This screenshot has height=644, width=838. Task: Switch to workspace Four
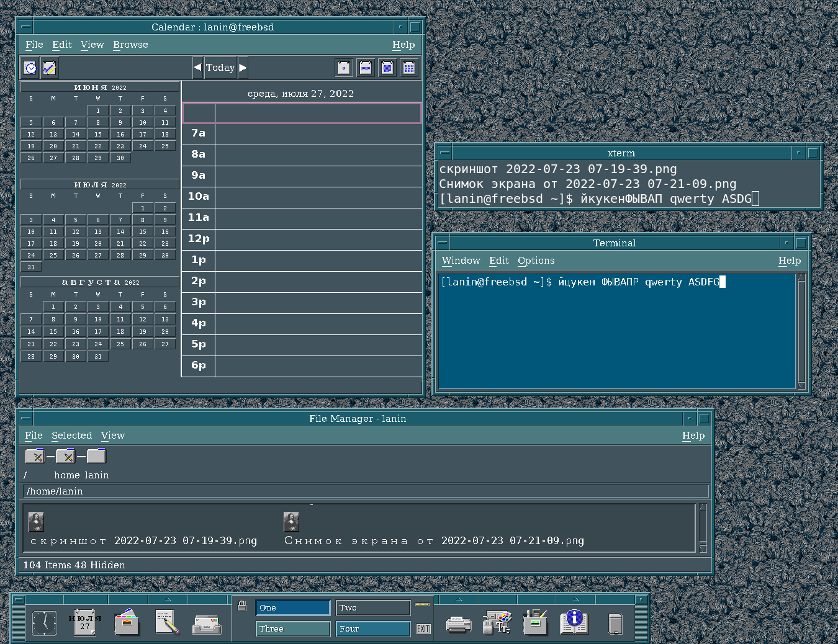coord(373,629)
